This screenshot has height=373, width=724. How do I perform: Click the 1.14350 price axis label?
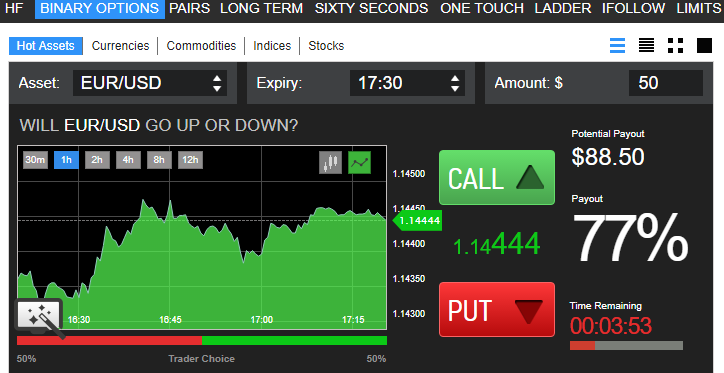click(x=409, y=279)
